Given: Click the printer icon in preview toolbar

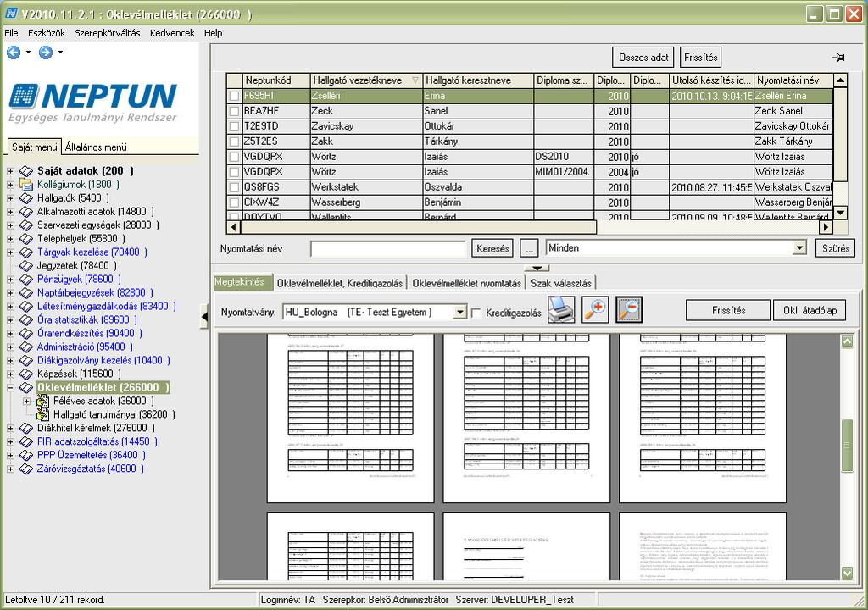Looking at the screenshot, I should tap(561, 310).
